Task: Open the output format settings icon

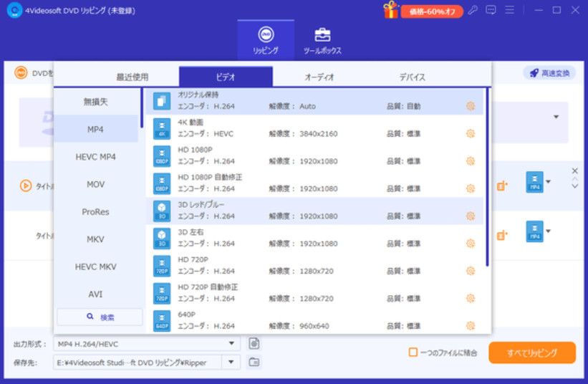Action: click(x=254, y=343)
